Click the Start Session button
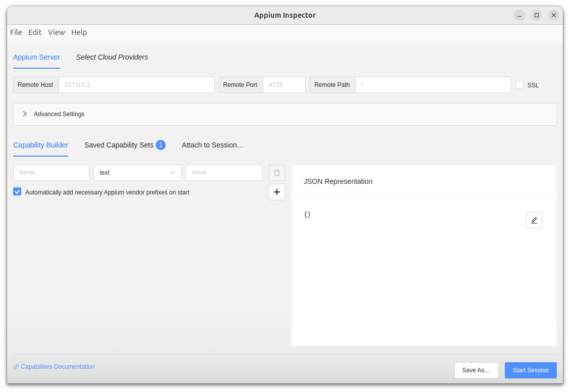The height and width of the screenshot is (392, 570). 531,370
